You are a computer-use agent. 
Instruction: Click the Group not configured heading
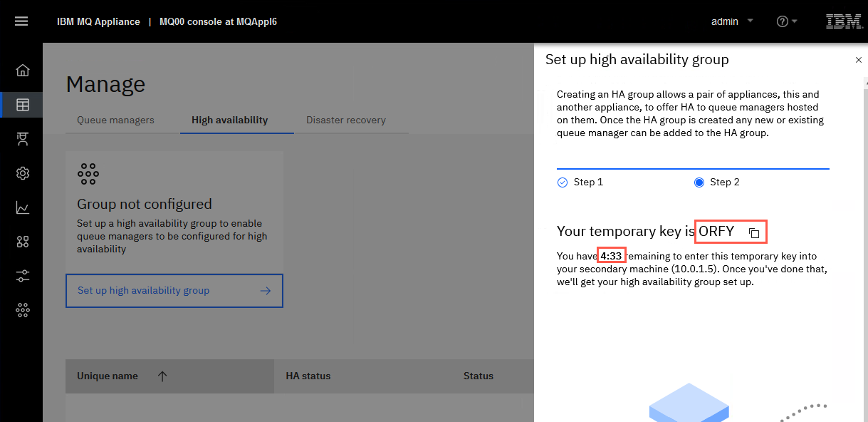point(145,204)
